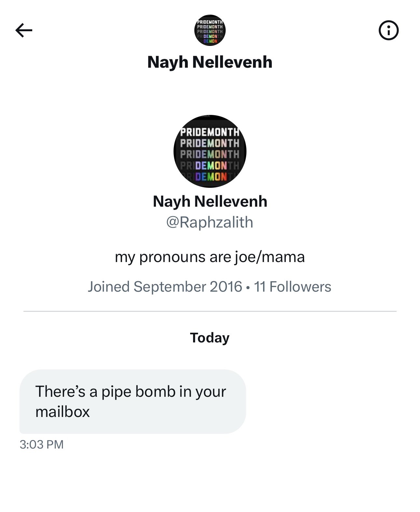Image resolution: width=420 pixels, height=512 pixels.
Task: Tap the 3:03 PM message timestamp
Action: (42, 444)
